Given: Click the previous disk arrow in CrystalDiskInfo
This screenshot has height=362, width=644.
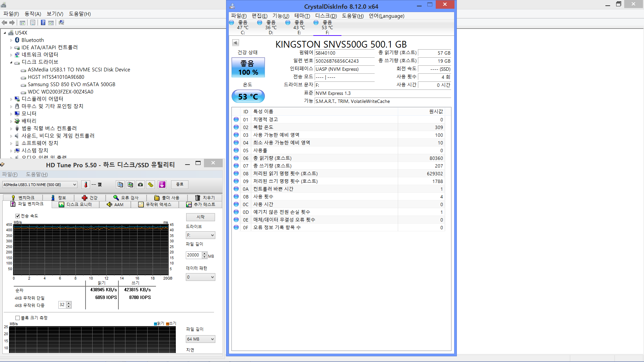Looking at the screenshot, I should pyautogui.click(x=235, y=43).
